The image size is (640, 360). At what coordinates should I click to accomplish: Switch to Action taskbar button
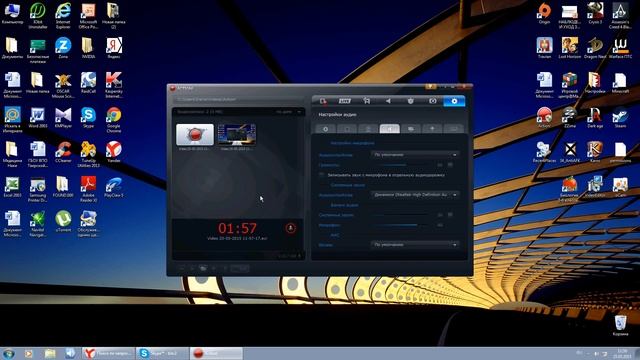point(216,353)
